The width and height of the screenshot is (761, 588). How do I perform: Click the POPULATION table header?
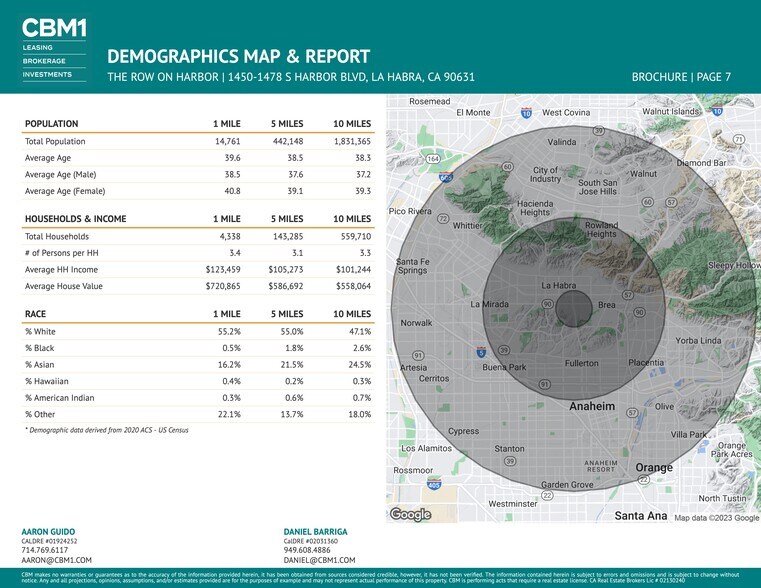[x=51, y=124]
